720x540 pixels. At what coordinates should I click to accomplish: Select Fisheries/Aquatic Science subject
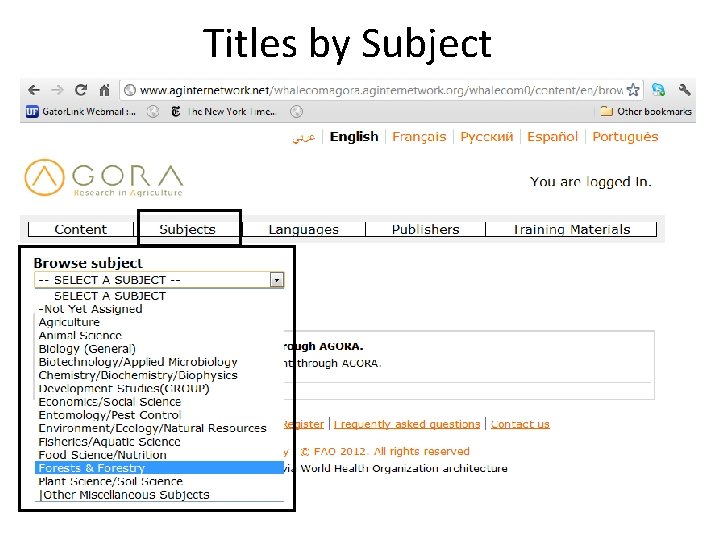click(x=159, y=442)
